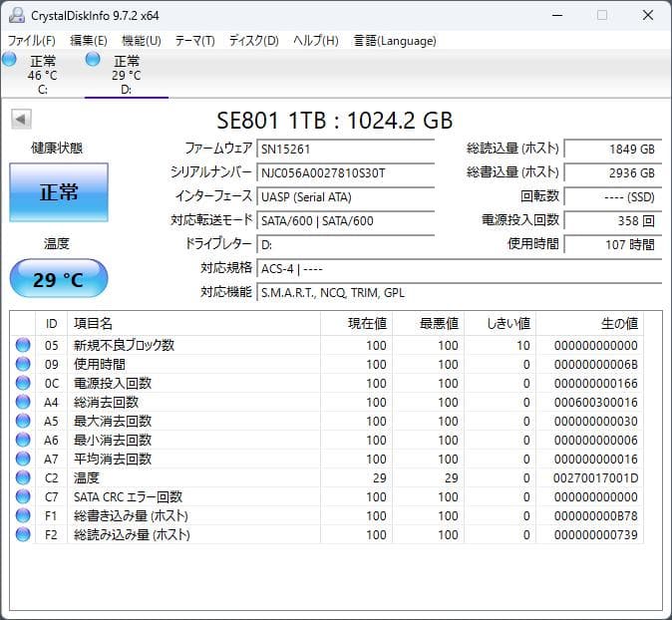Open the 編集(E) menu
Viewport: 672px width, 620px height.
tap(89, 41)
